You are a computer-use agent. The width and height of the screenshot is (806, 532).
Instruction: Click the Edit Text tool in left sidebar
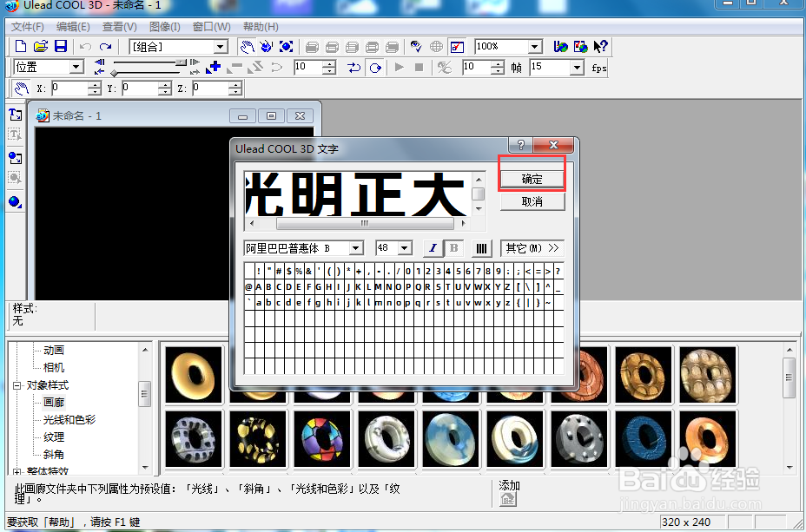[x=15, y=135]
